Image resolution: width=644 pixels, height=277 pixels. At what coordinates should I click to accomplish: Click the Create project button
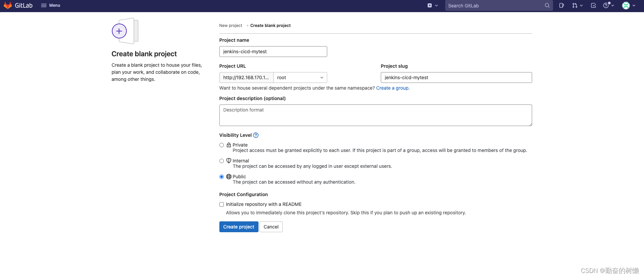239,227
